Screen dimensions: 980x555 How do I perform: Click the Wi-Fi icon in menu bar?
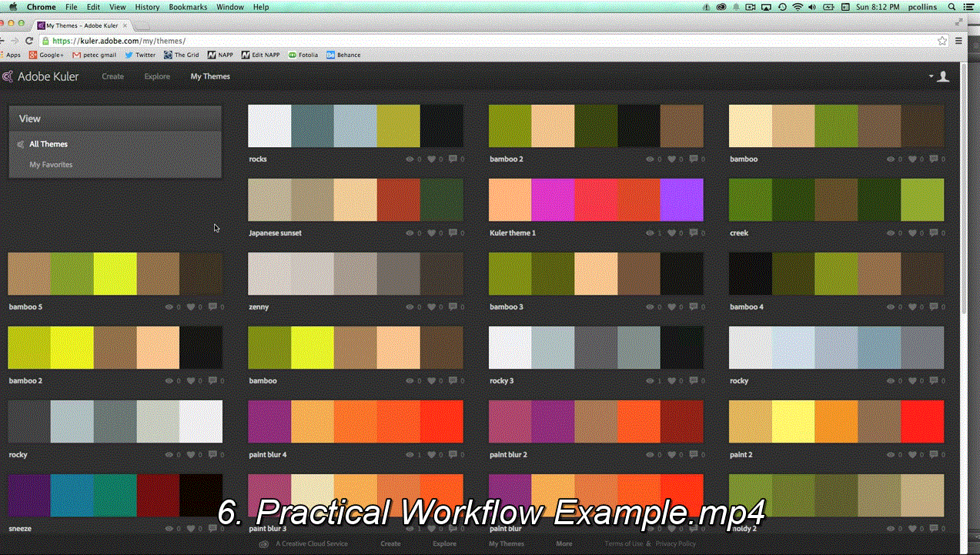point(798,7)
